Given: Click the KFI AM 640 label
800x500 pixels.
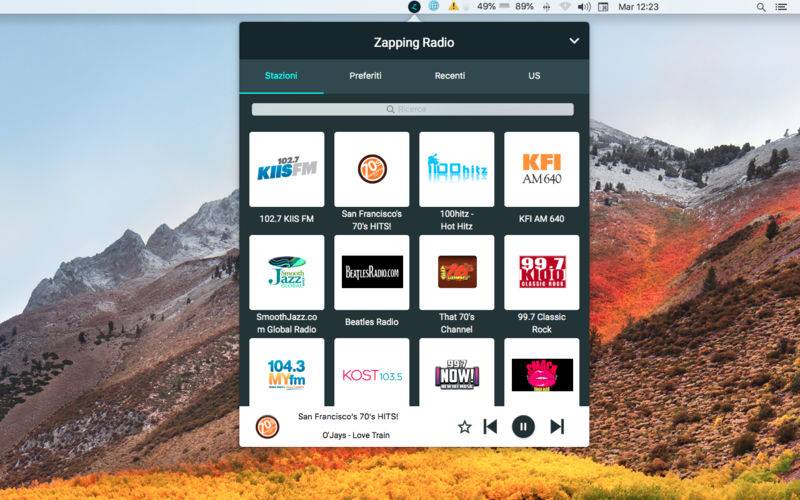Looking at the screenshot, I should (541, 219).
